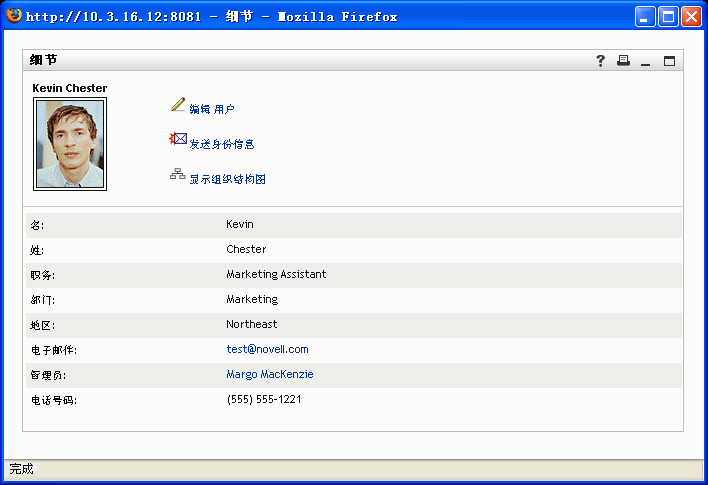Click the department value Marketing
This screenshot has width=708, height=485.
pos(252,299)
